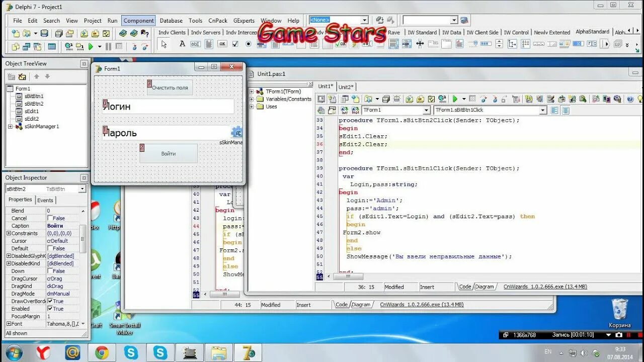The width and height of the screenshot is (644, 362).
Task: Select the arrow cursor tool in component palette
Action: coord(164,44)
